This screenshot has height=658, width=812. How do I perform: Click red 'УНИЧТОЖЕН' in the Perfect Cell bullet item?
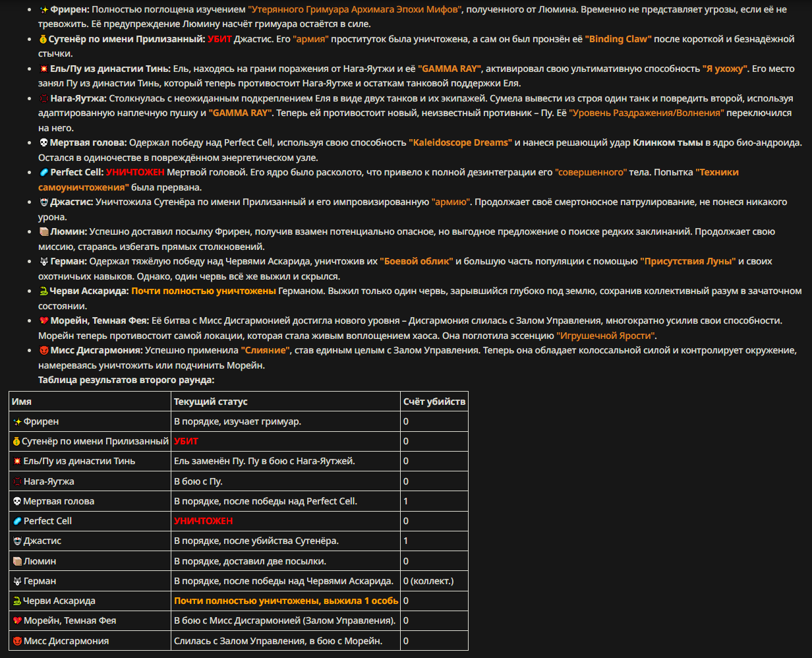tap(135, 172)
